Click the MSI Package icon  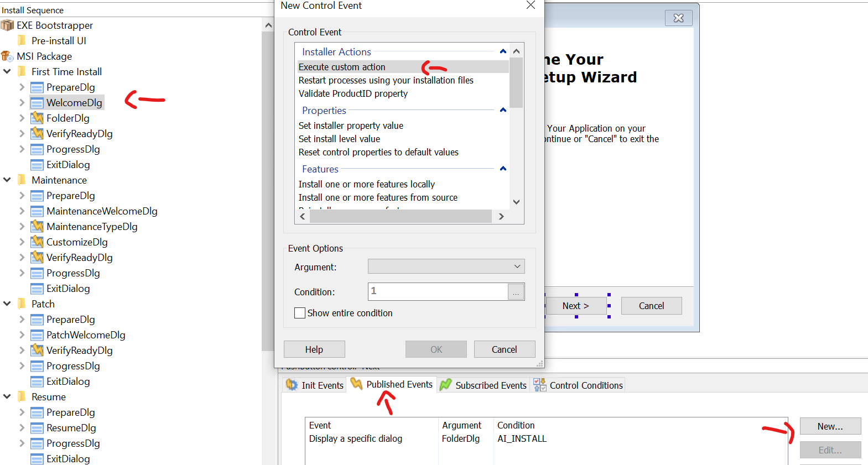7,56
